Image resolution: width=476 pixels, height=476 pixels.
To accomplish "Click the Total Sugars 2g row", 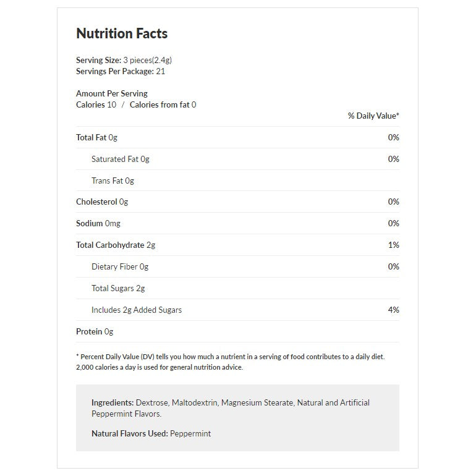I will point(118,288).
